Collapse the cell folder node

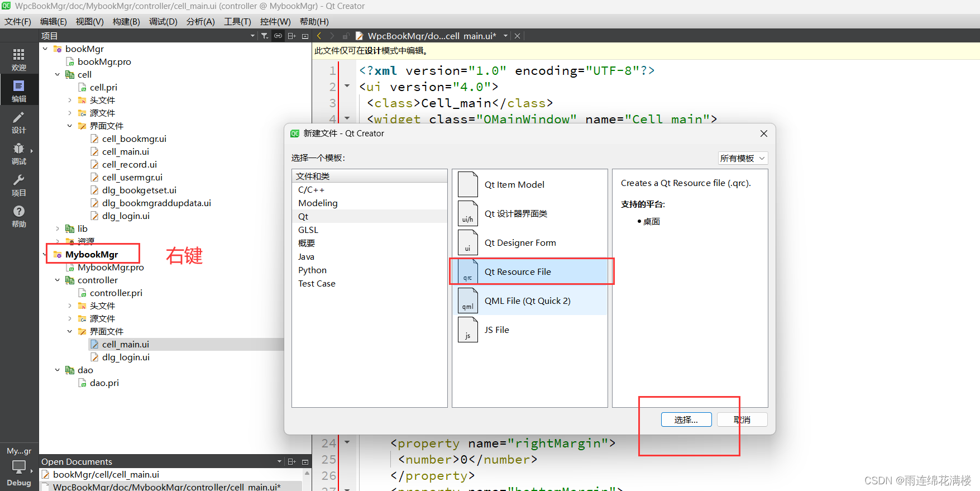pos(58,74)
